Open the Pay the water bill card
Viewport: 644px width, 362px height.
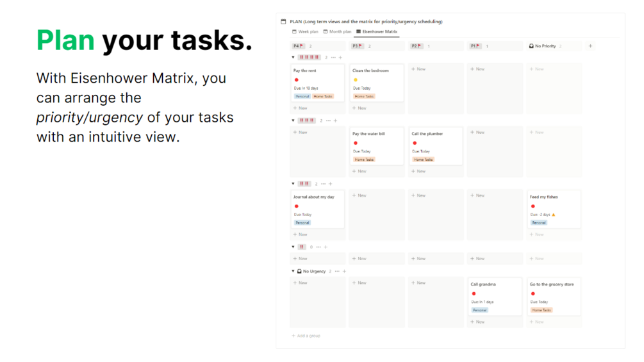click(376, 146)
